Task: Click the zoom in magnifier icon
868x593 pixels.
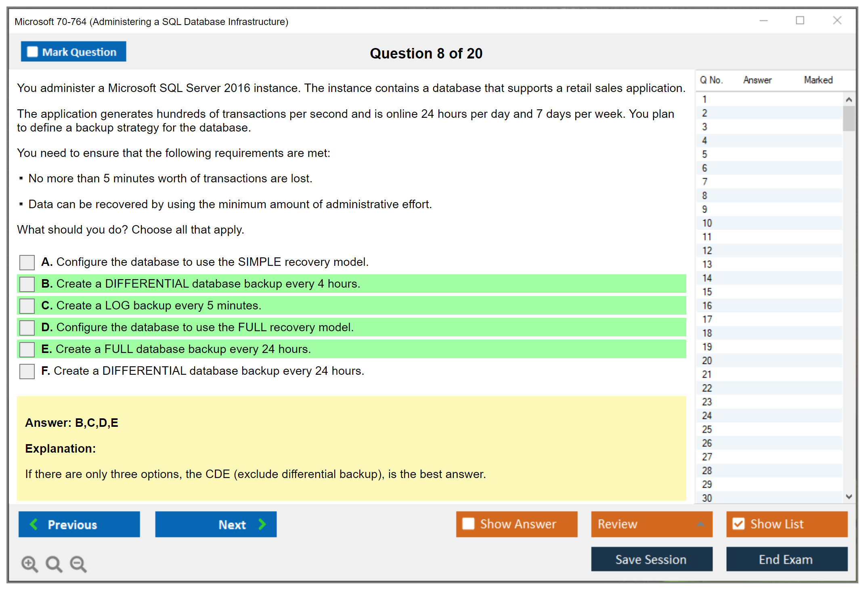Action: click(x=29, y=564)
